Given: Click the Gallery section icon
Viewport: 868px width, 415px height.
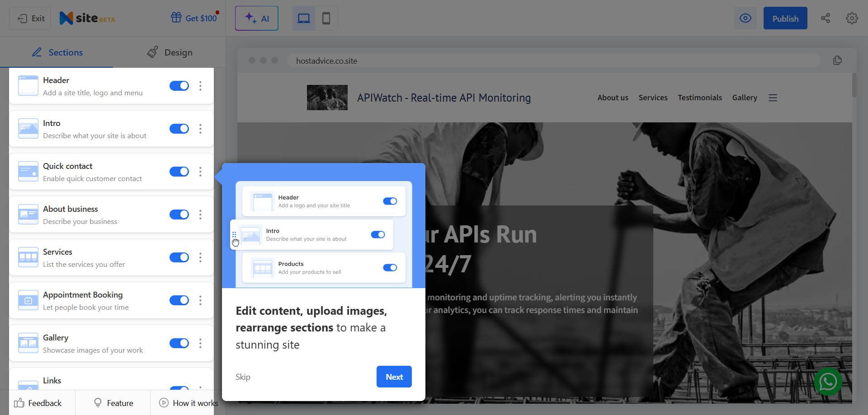Looking at the screenshot, I should (28, 343).
